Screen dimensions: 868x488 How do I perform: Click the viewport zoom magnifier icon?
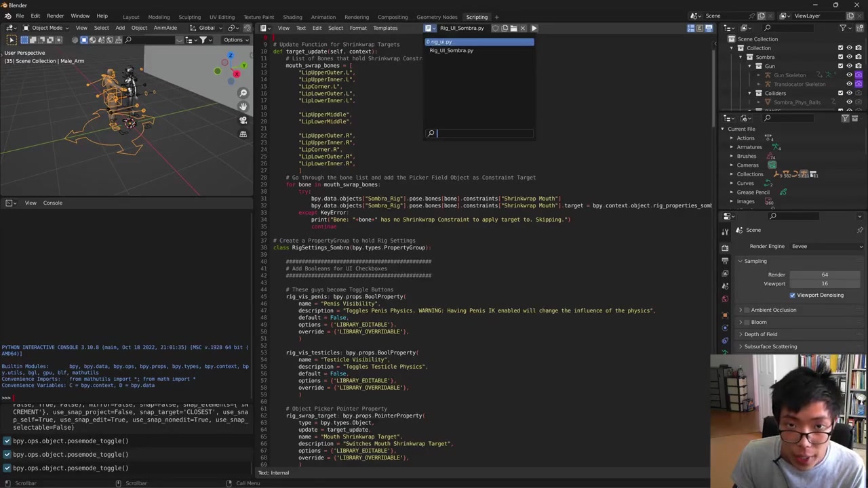(243, 93)
